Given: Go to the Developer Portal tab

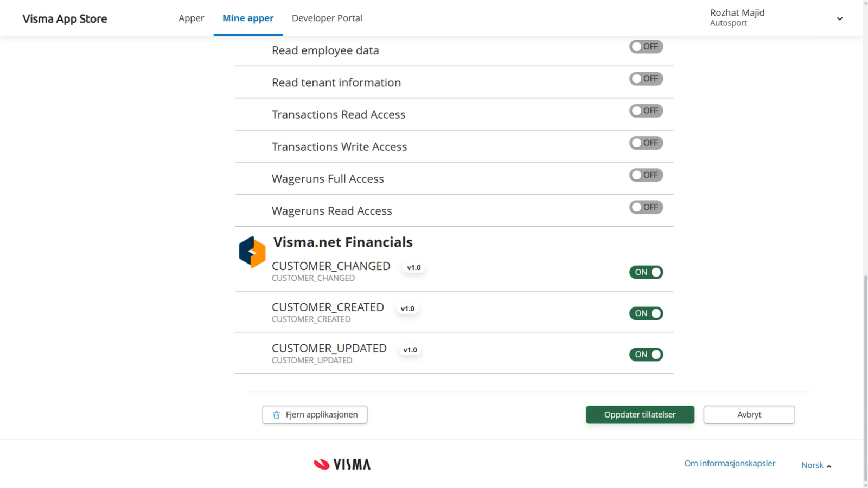Looking at the screenshot, I should 327,18.
